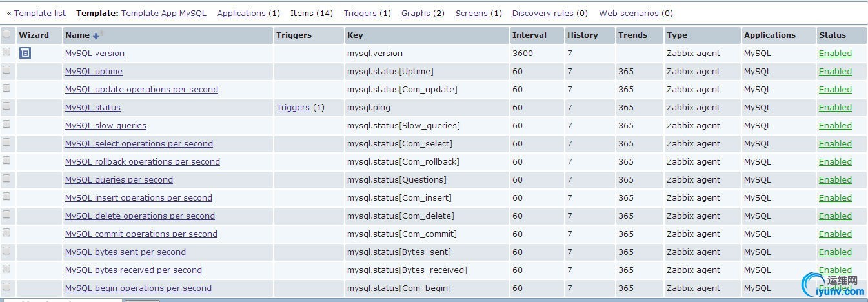
Task: Sort items by Trends column
Action: [x=632, y=35]
